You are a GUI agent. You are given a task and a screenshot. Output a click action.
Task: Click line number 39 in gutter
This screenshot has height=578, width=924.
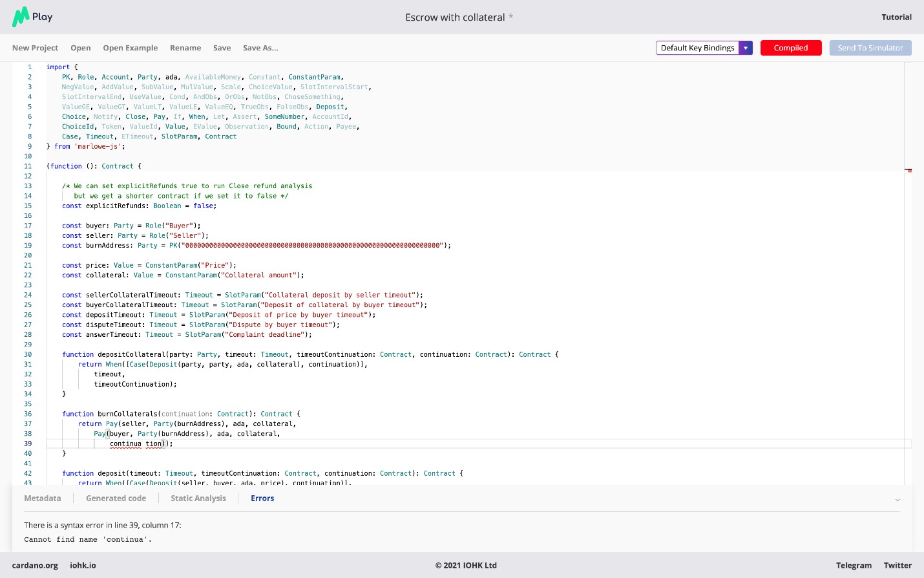(28, 444)
